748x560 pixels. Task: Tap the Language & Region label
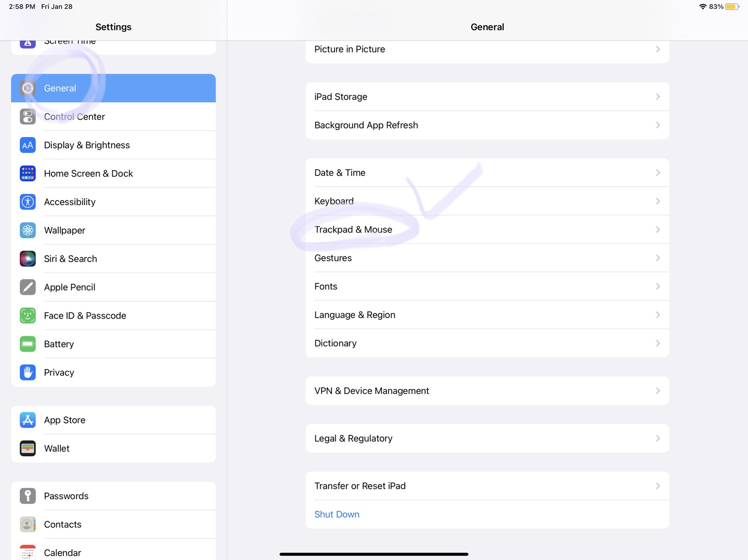(x=355, y=315)
